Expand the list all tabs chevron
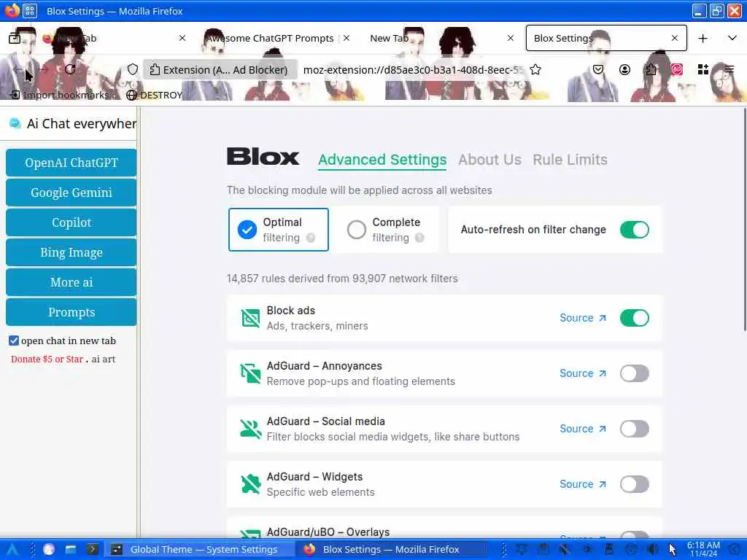This screenshot has width=747, height=560. click(732, 38)
